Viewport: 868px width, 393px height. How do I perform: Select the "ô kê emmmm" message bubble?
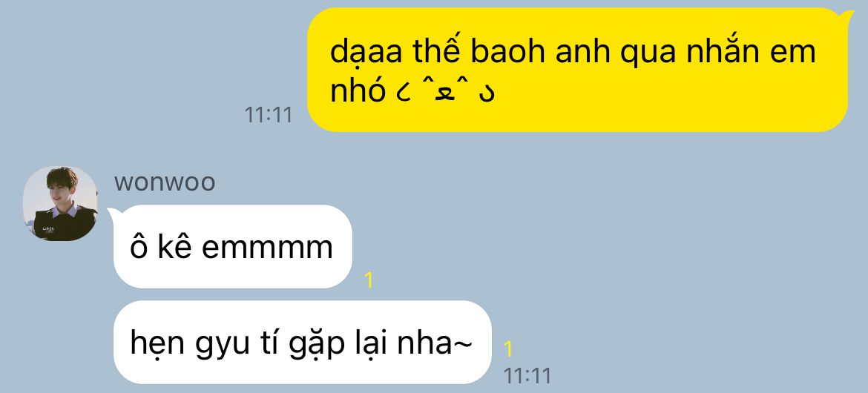point(232,246)
